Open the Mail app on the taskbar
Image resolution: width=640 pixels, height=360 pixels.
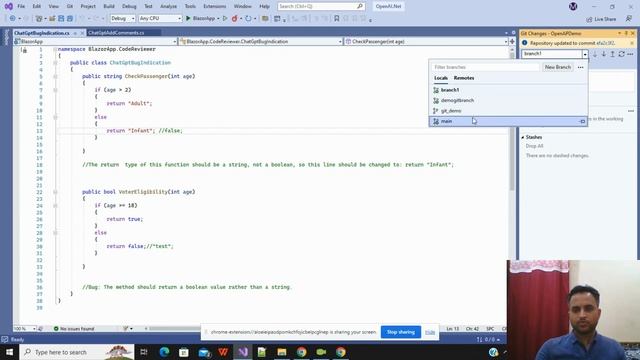point(204,352)
